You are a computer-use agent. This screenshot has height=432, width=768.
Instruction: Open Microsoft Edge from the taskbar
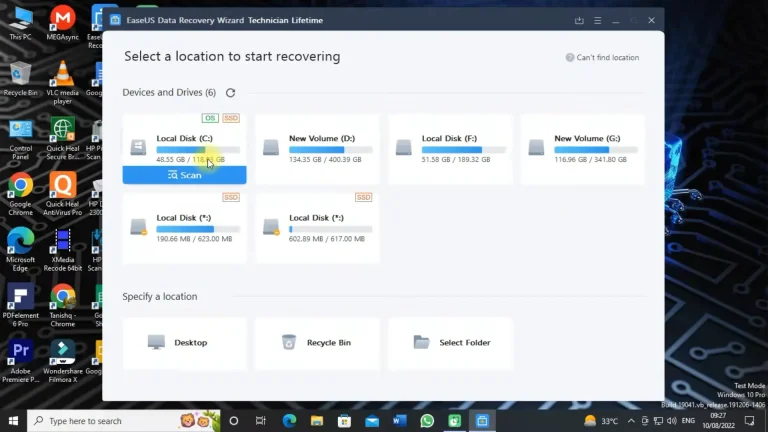(x=289, y=421)
